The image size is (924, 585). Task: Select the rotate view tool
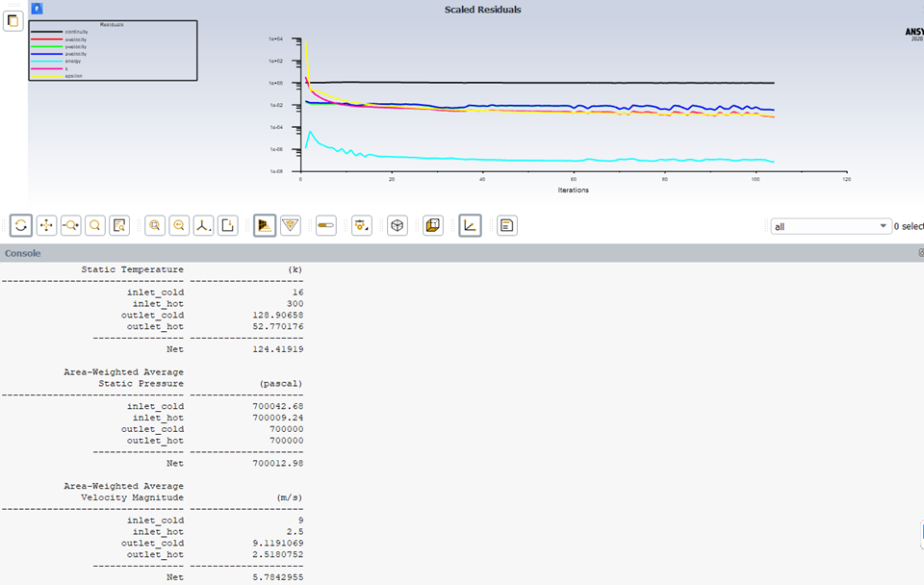(21, 225)
